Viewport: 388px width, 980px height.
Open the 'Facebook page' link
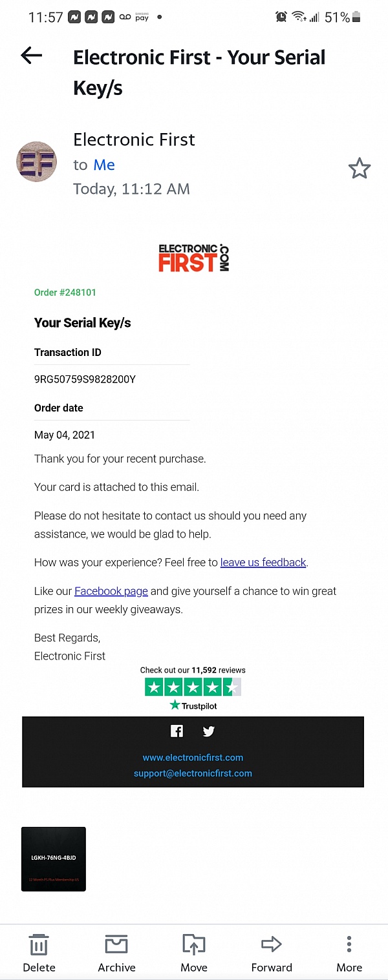[111, 591]
